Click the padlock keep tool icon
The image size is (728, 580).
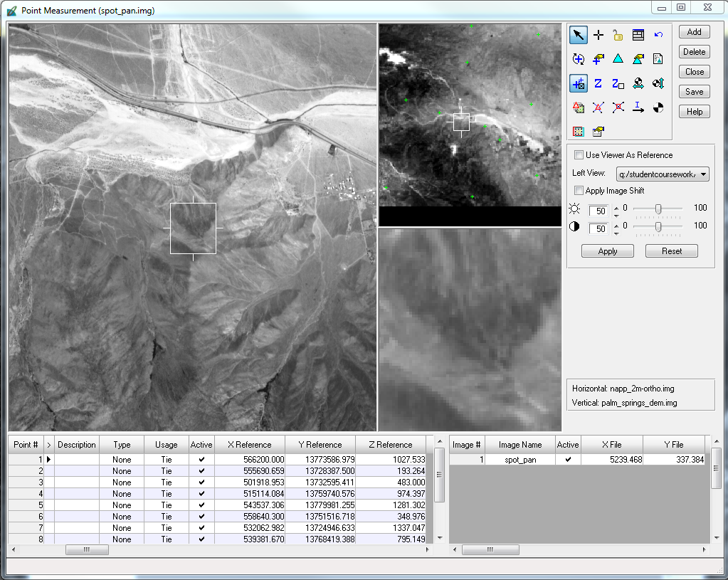(618, 35)
